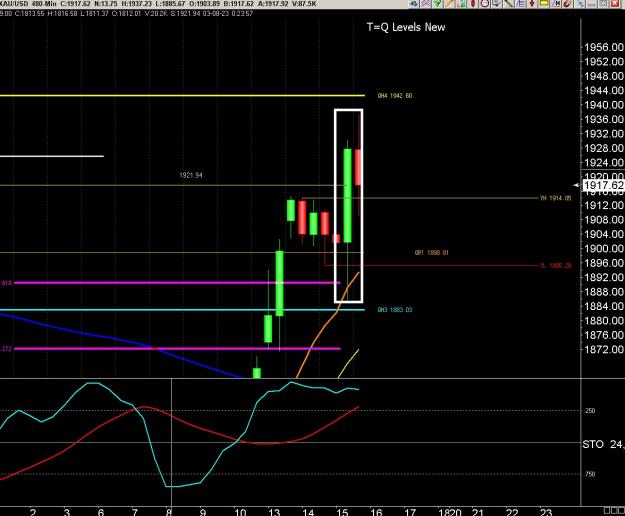This screenshot has width=625, height=516.
Task: Click the yellow rectangle toolbar icon
Action: coord(544,3)
